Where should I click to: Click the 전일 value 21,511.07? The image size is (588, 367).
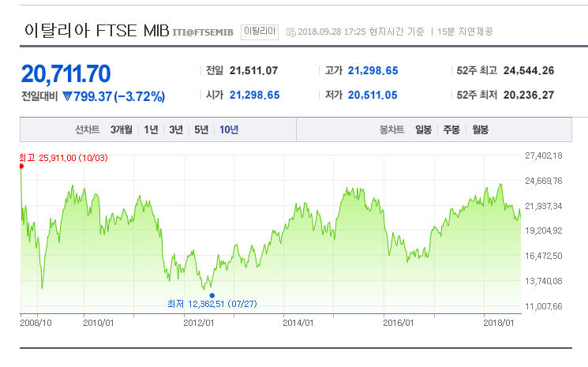(x=253, y=70)
